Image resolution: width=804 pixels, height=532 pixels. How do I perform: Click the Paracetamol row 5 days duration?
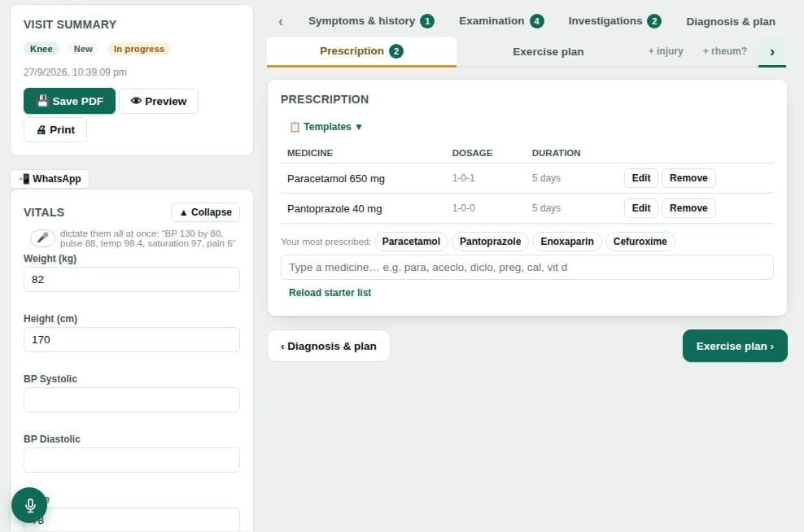(546, 178)
